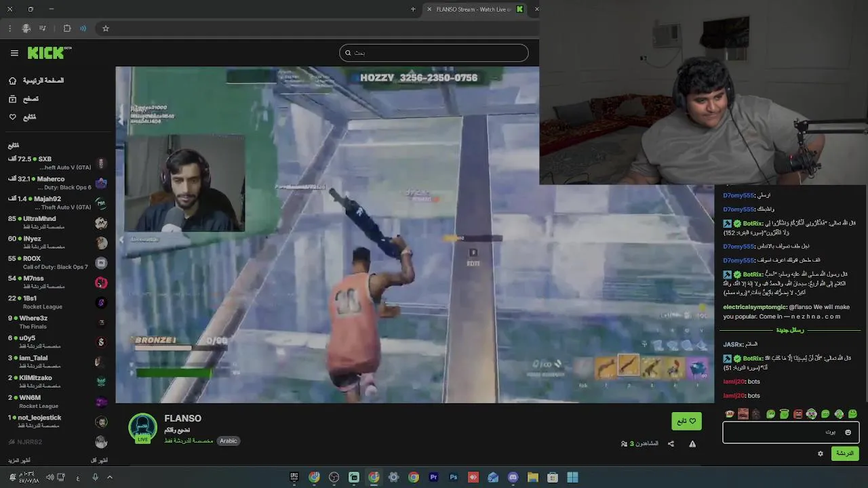
Task: Insert the halo angel green quick emote
Action: 784,413
